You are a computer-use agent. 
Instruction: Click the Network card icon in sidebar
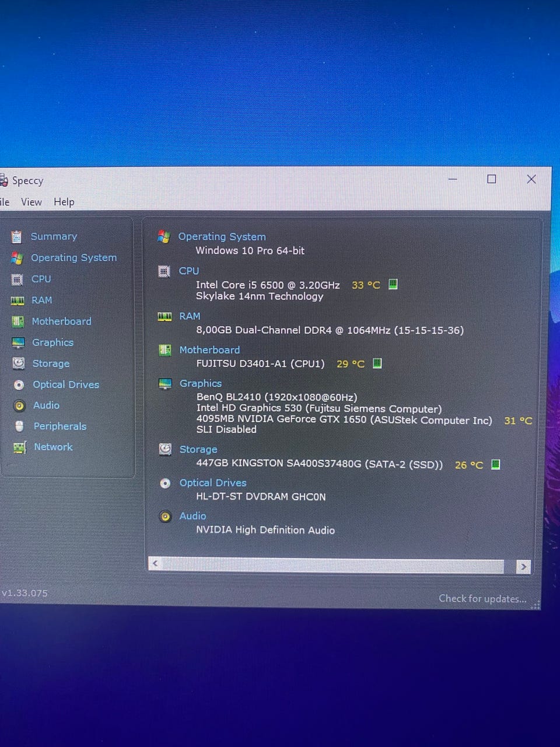pyautogui.click(x=20, y=447)
